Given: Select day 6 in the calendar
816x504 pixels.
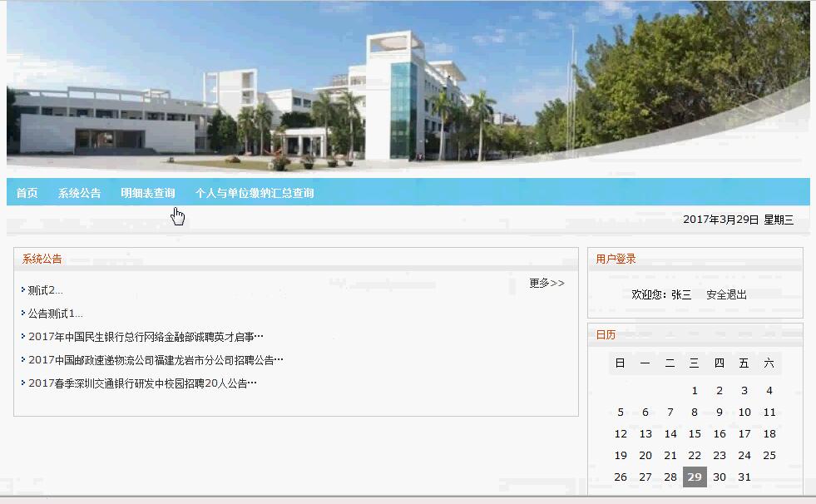Looking at the screenshot, I should point(645,413).
